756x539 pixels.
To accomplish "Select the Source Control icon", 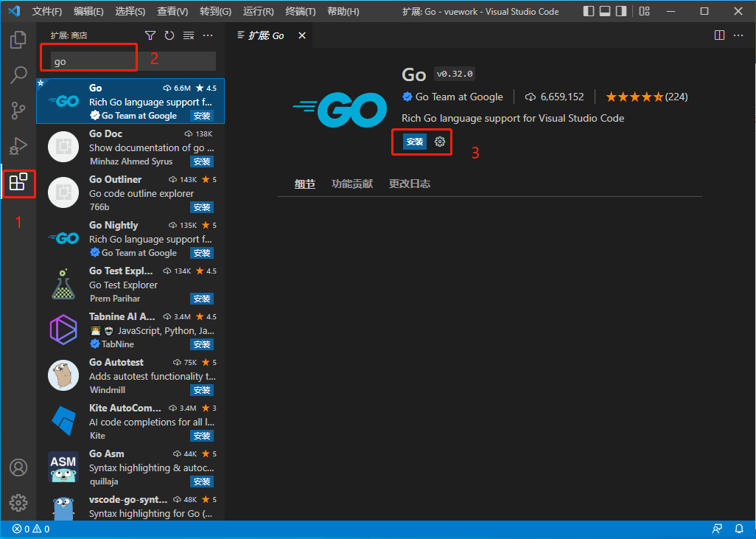I will tap(18, 111).
